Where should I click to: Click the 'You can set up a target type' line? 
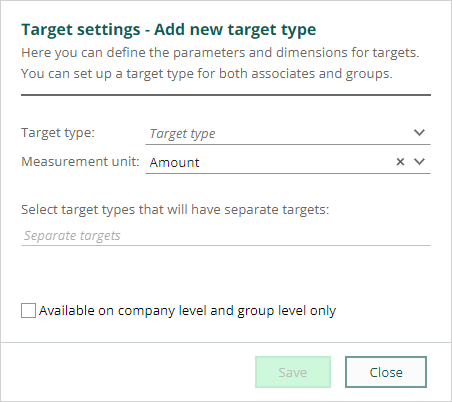207,74
